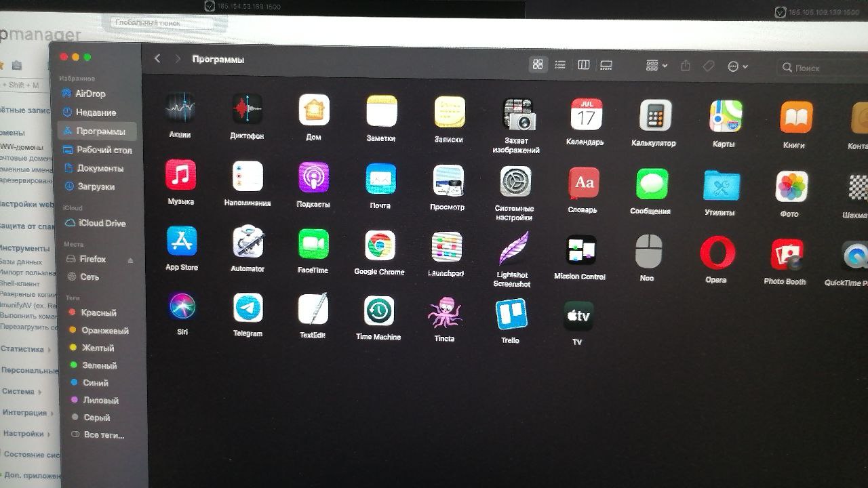
Task: Switch Finder to list view
Action: pyautogui.click(x=560, y=65)
